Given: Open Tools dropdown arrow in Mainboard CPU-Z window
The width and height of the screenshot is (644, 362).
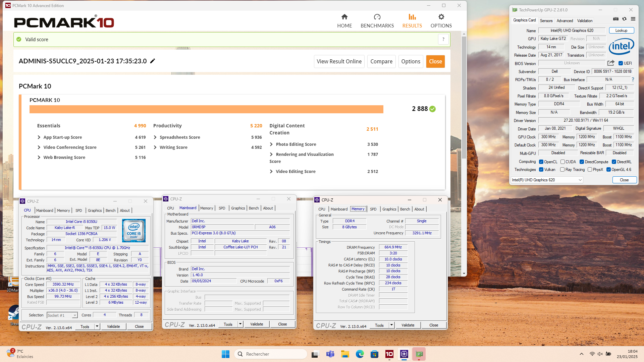Looking at the screenshot, I should 240,324.
